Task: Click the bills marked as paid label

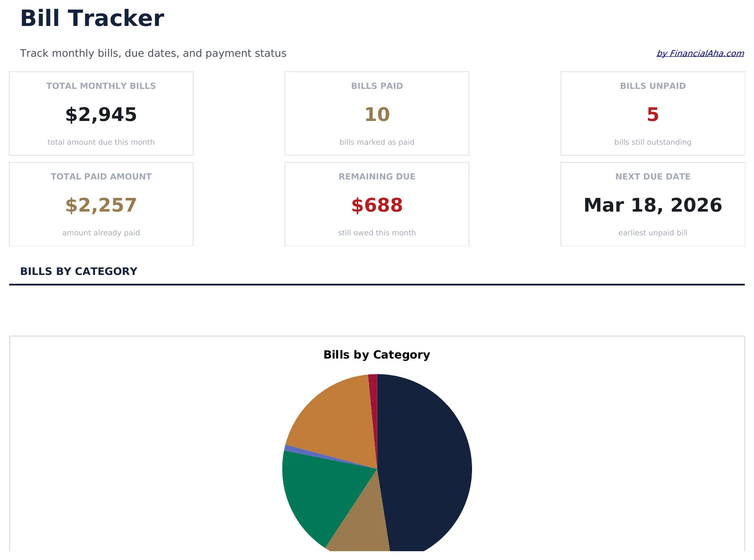Action: (377, 142)
